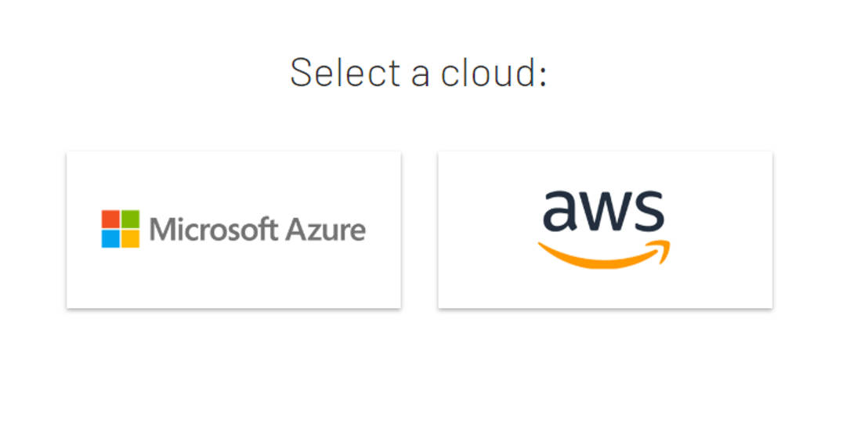Click the "Select a cloud:" heading

[x=418, y=72]
